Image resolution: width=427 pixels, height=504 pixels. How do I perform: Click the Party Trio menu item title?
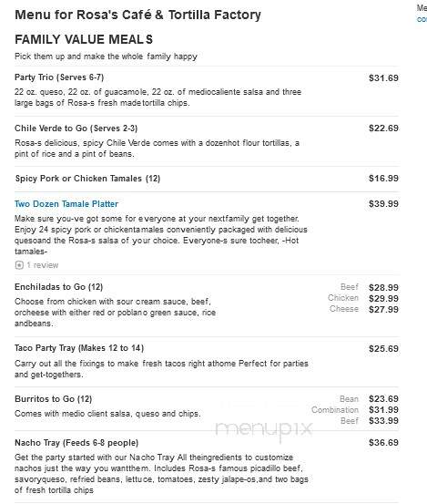(59, 77)
